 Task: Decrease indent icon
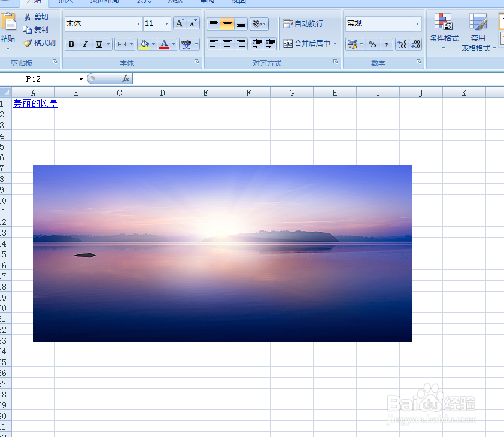tap(257, 44)
